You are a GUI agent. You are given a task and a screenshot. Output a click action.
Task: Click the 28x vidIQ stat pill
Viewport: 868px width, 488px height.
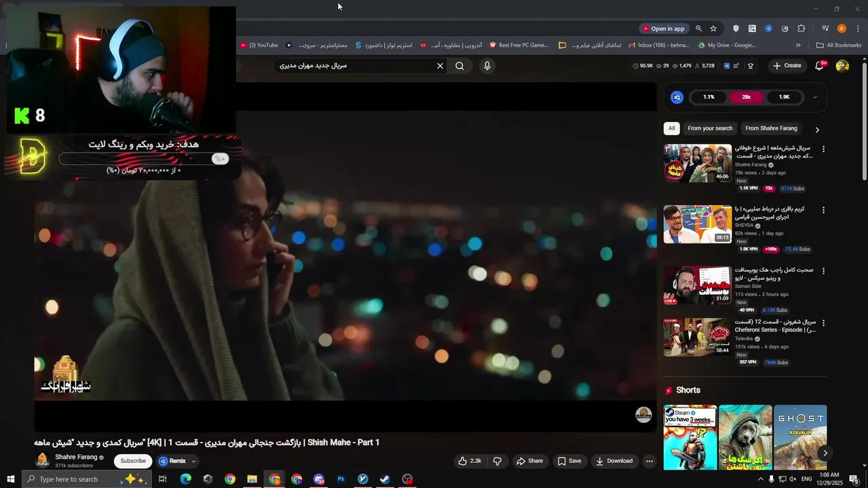tap(747, 97)
